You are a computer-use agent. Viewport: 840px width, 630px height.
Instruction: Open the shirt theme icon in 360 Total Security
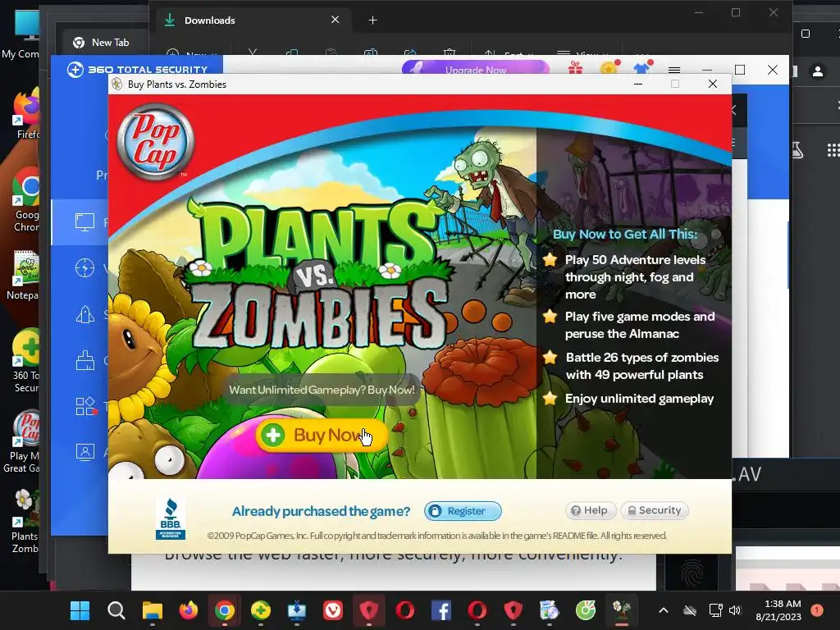(641, 68)
